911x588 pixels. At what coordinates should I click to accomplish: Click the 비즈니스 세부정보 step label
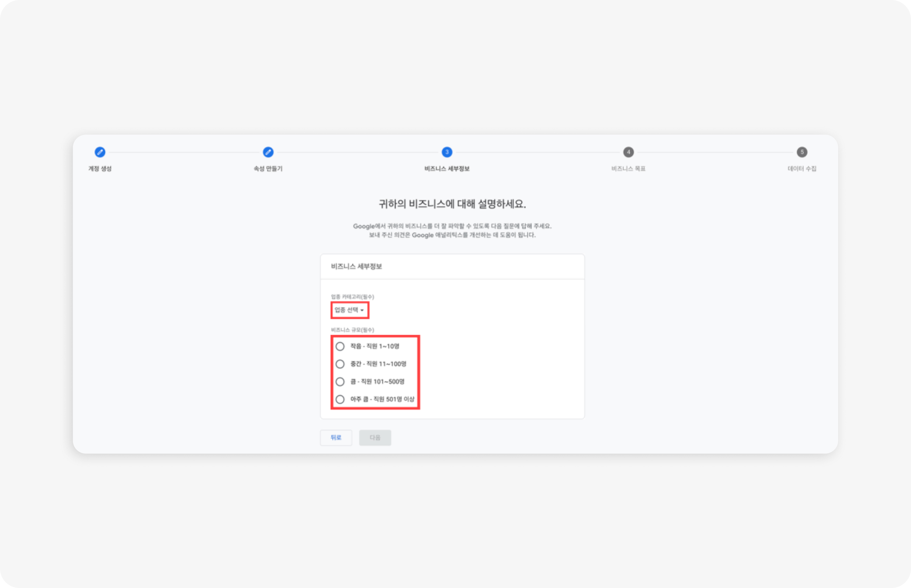(x=447, y=169)
